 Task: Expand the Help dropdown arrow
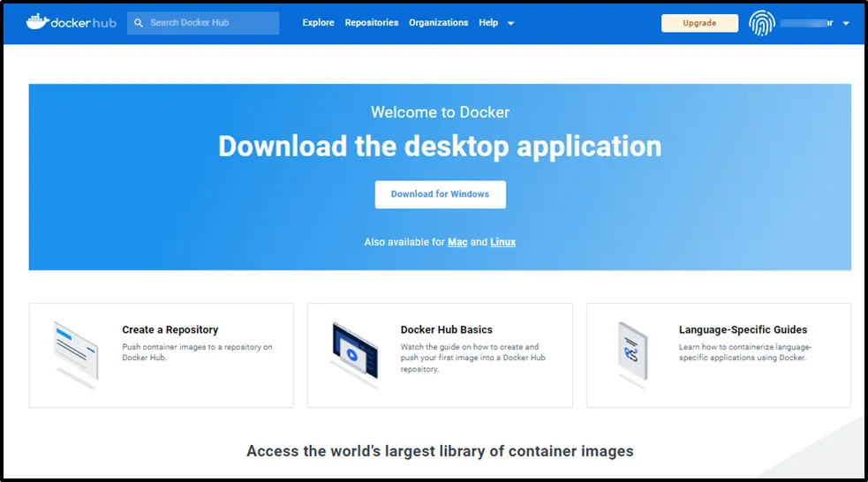pos(510,23)
